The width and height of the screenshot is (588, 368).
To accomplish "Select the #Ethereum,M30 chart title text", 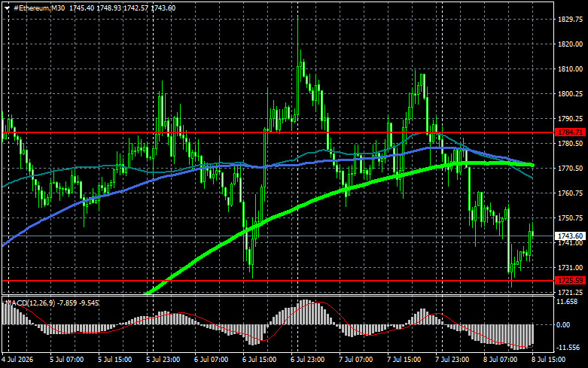I will (39, 8).
